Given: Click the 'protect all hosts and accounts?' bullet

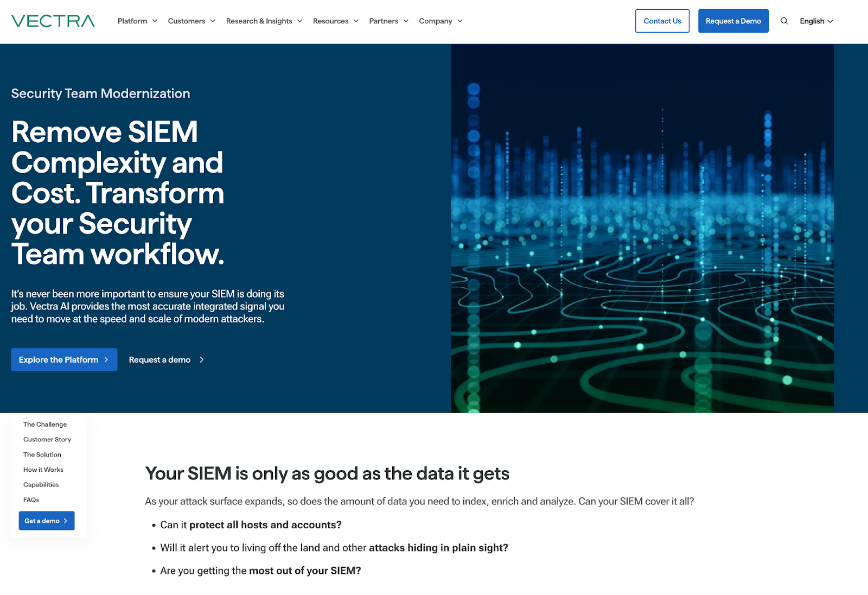Looking at the screenshot, I should (265, 525).
